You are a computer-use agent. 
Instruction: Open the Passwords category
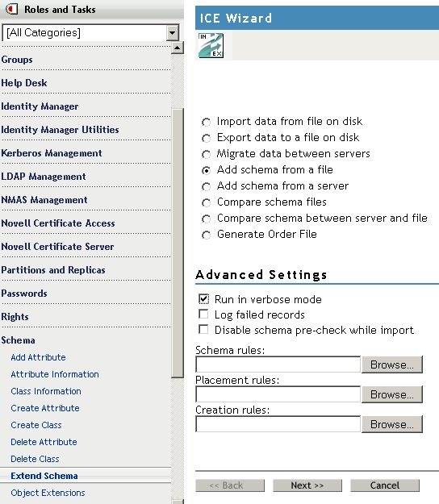(x=24, y=294)
